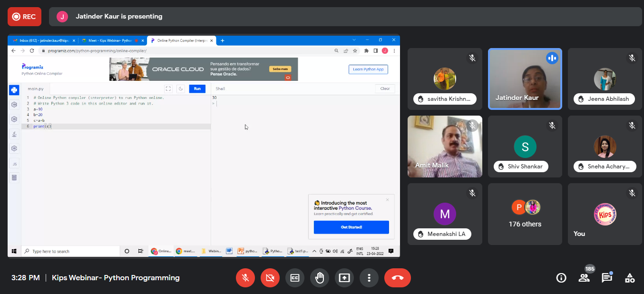Toggle closed captions on
This screenshot has height=294, width=644.
click(295, 278)
